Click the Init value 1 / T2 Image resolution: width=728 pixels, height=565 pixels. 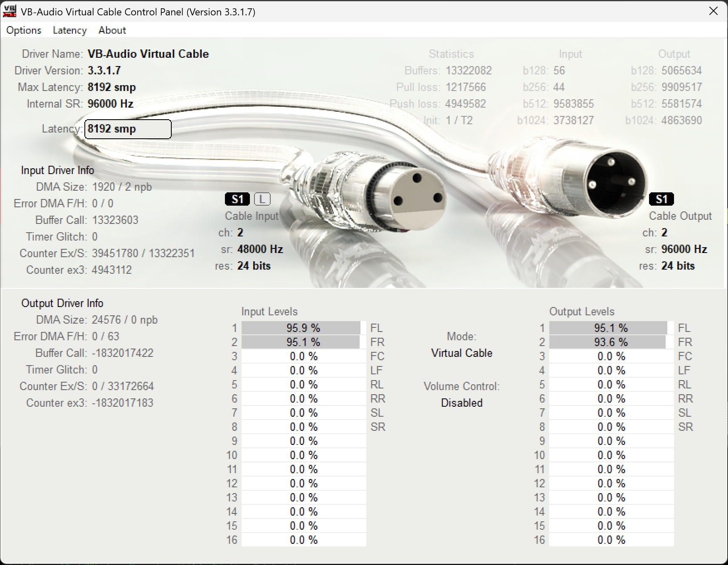click(x=459, y=120)
